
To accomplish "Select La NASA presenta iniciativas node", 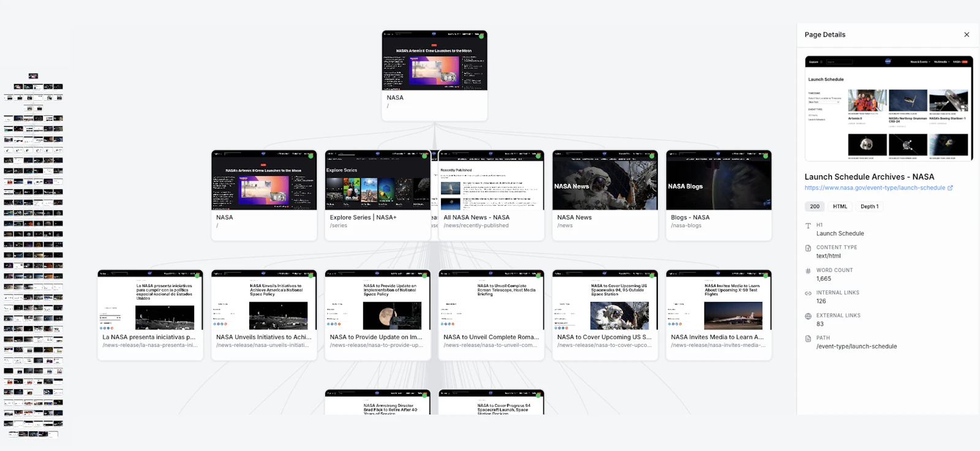I will 150,315.
